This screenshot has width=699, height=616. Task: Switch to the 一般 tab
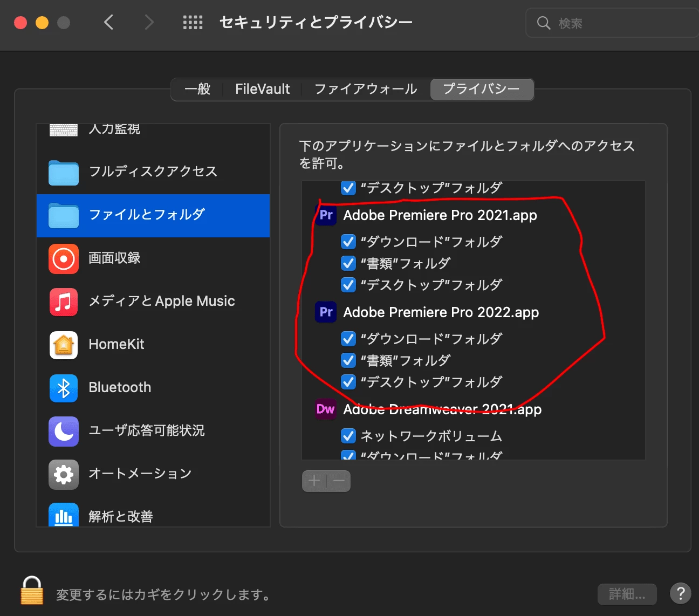coord(197,89)
